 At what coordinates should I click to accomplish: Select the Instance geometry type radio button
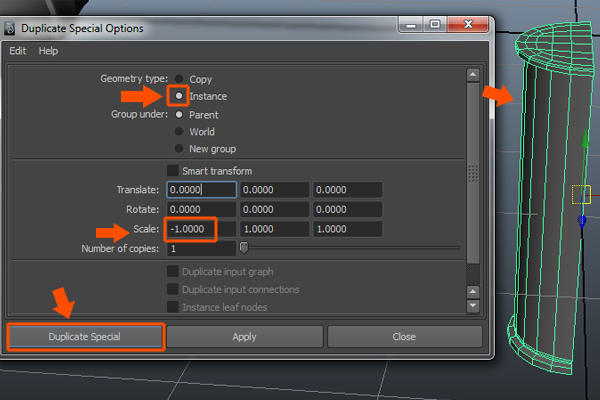[179, 96]
